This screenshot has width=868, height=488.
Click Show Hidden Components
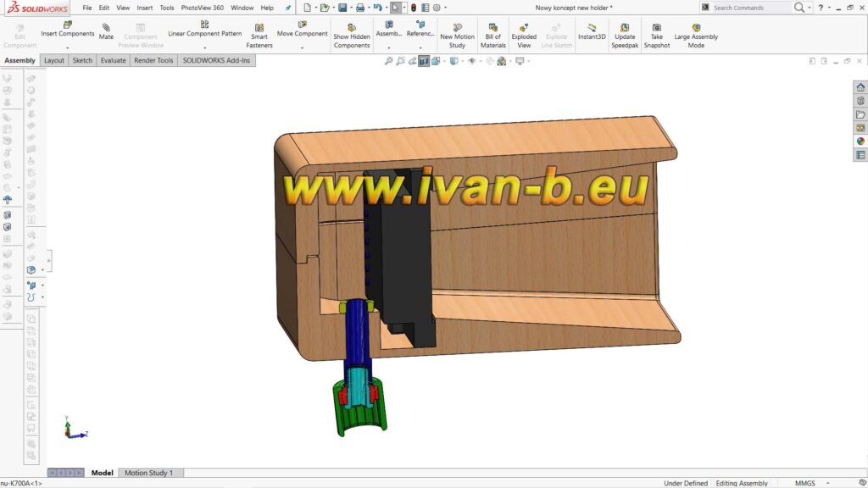tap(352, 36)
